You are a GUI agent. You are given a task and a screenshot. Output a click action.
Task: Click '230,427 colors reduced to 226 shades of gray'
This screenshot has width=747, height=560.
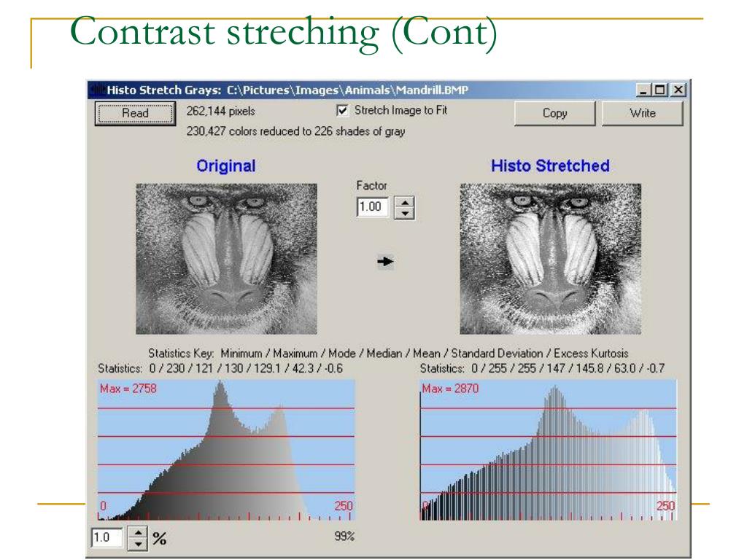[x=295, y=131]
